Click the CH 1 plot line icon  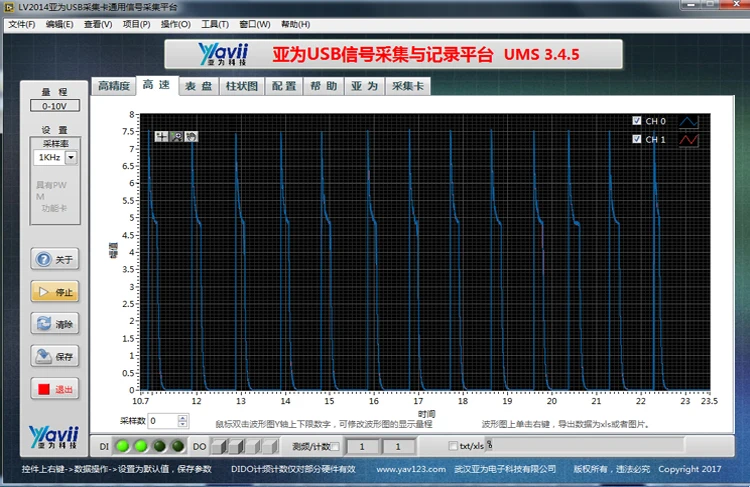(x=689, y=140)
